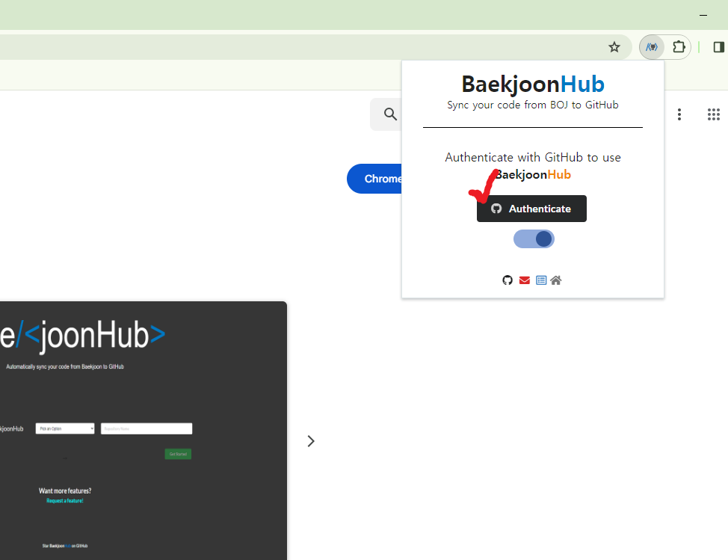Image resolution: width=728 pixels, height=560 pixels.
Task: Open the Extensions puzzle-piece menu
Action: 679,47
